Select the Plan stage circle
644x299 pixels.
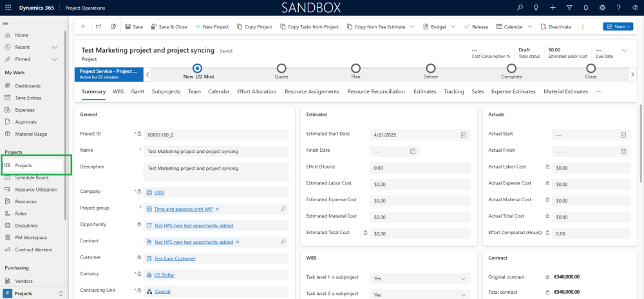coord(355,68)
